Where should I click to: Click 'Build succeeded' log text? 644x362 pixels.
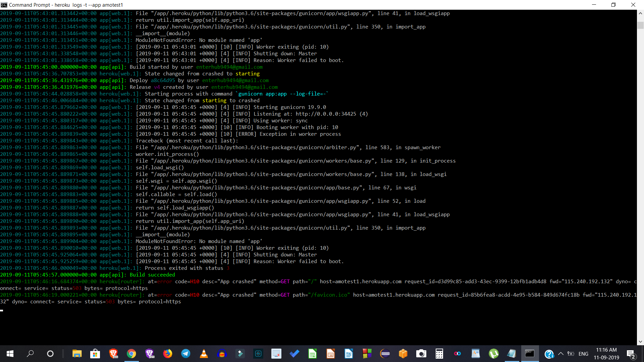tap(152, 275)
